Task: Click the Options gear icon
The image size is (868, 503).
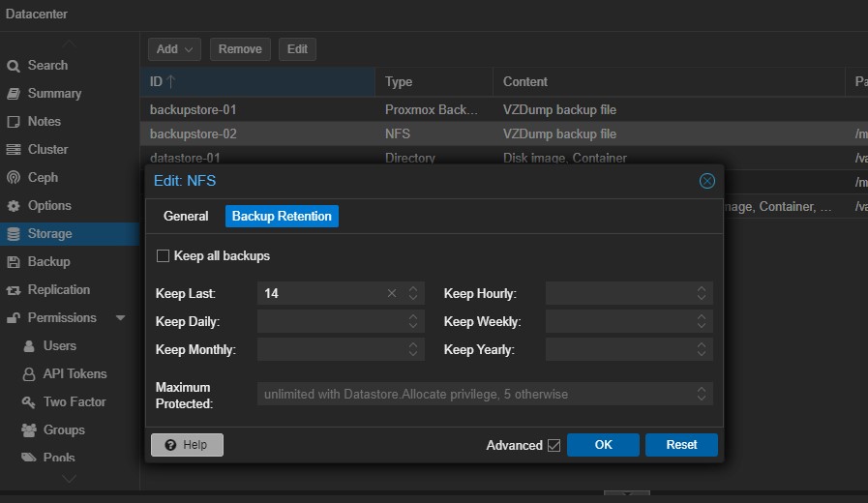Action: [14, 206]
